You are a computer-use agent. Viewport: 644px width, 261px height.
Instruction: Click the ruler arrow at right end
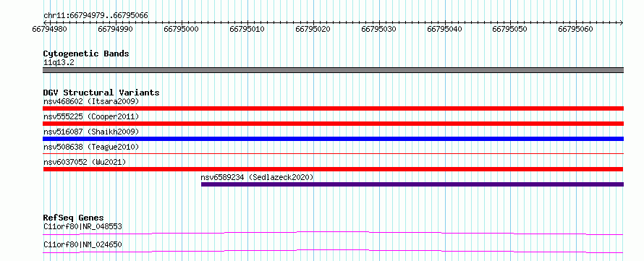pyautogui.click(x=621, y=22)
